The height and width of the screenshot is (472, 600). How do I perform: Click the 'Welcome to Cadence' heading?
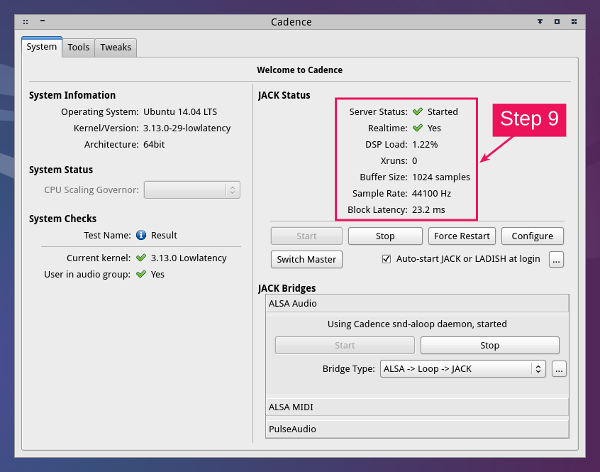pos(300,70)
